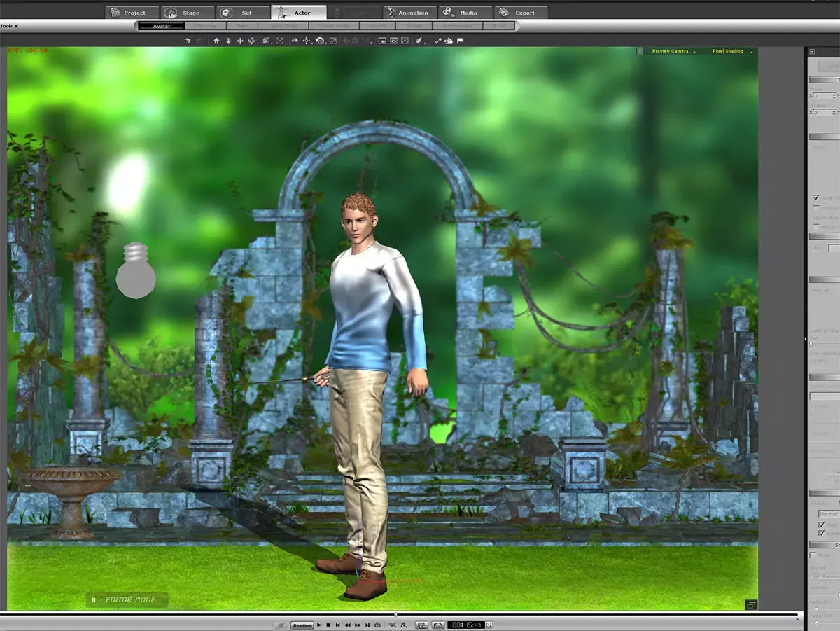Select the Rotate object tool
840x631 pixels.
251,41
